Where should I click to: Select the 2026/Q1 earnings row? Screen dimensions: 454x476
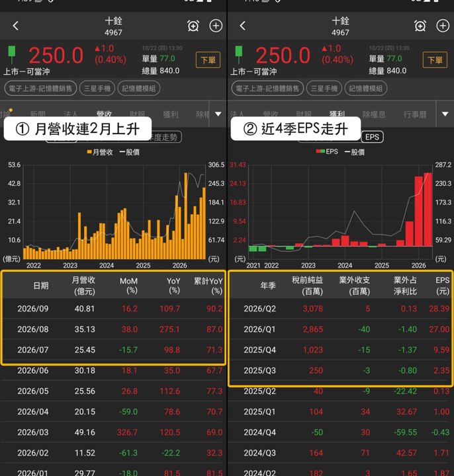click(x=341, y=329)
